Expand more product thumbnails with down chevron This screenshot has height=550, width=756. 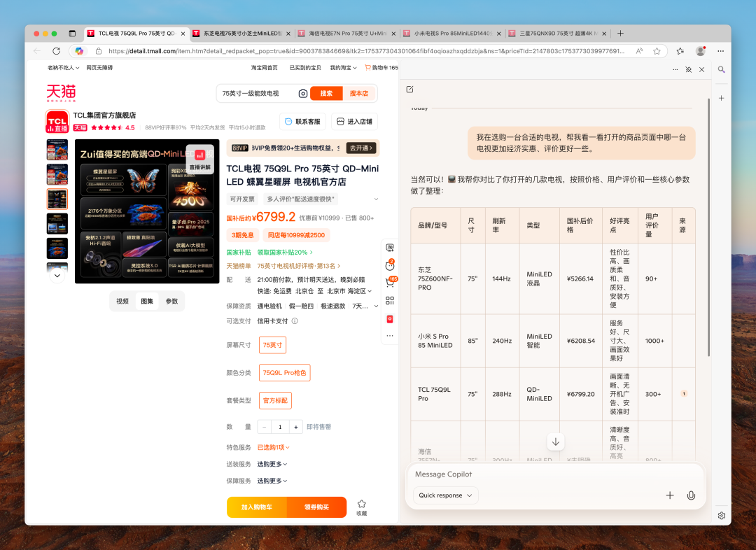(x=57, y=276)
